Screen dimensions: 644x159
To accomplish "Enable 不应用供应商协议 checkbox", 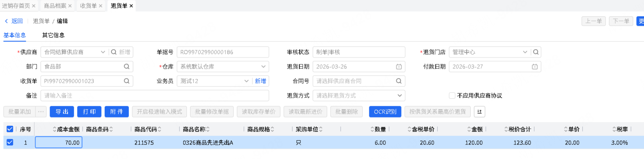I will click(452, 95).
